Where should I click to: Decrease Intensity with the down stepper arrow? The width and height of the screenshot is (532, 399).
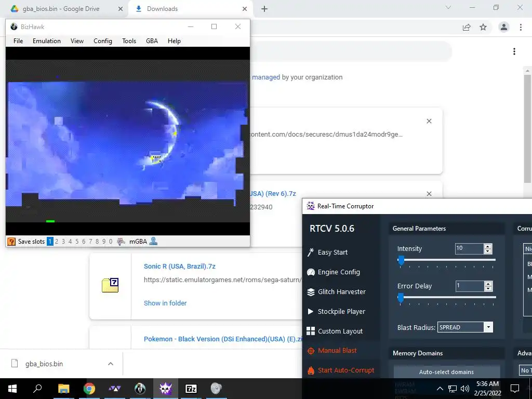pos(488,251)
